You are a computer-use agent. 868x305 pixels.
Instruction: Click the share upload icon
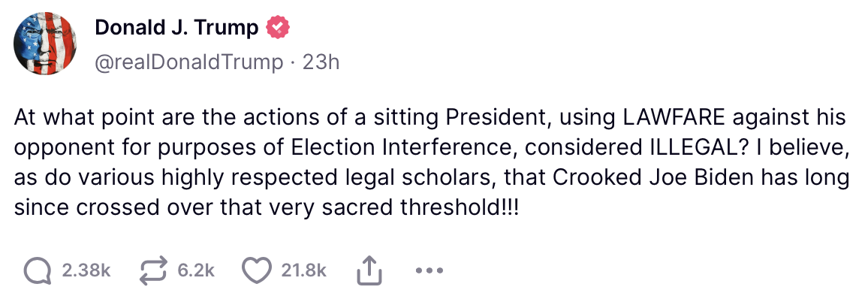[x=369, y=270]
